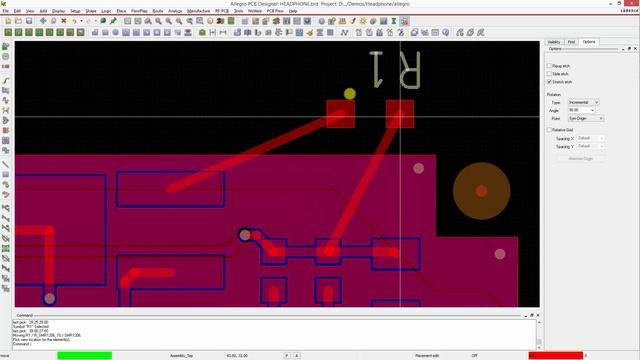
Task: Click the Assembly_Top status bar text
Action: pos(181,356)
